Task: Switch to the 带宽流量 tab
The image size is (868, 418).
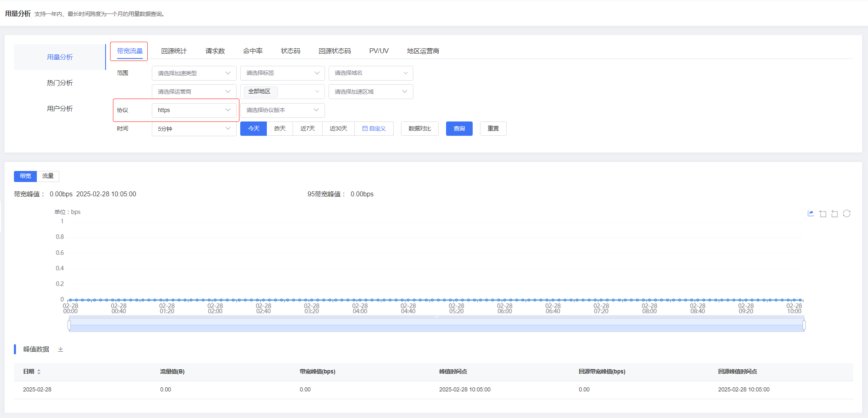Action: point(130,51)
